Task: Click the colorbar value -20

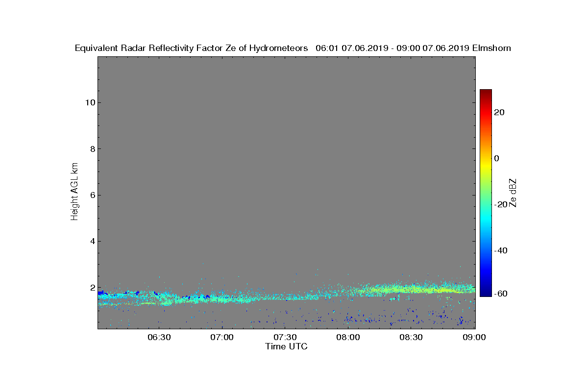Action: click(500, 204)
